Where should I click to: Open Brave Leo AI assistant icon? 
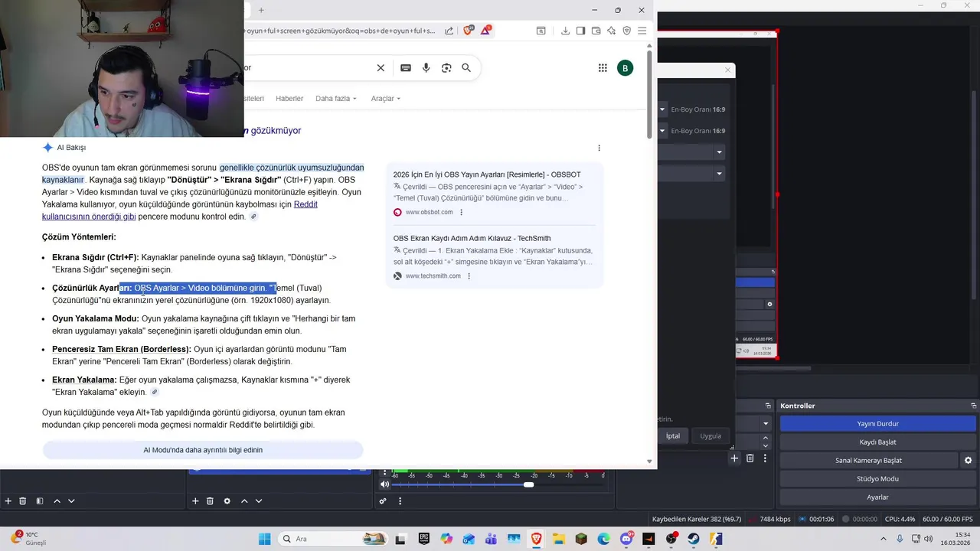pyautogui.click(x=611, y=31)
